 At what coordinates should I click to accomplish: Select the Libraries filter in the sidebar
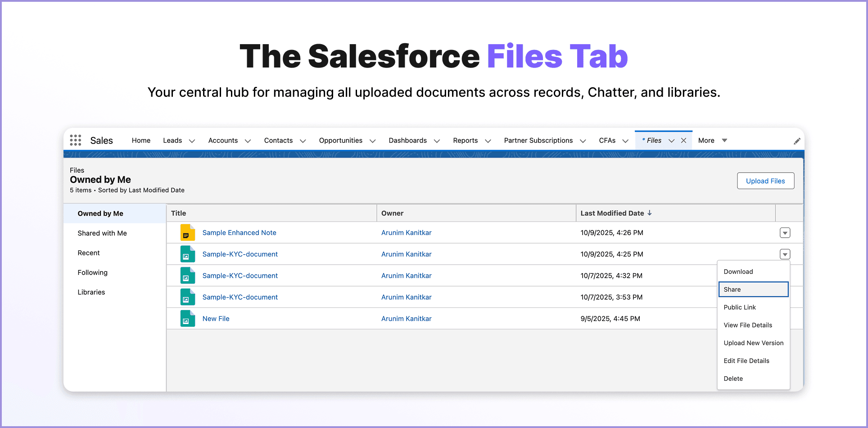point(91,292)
